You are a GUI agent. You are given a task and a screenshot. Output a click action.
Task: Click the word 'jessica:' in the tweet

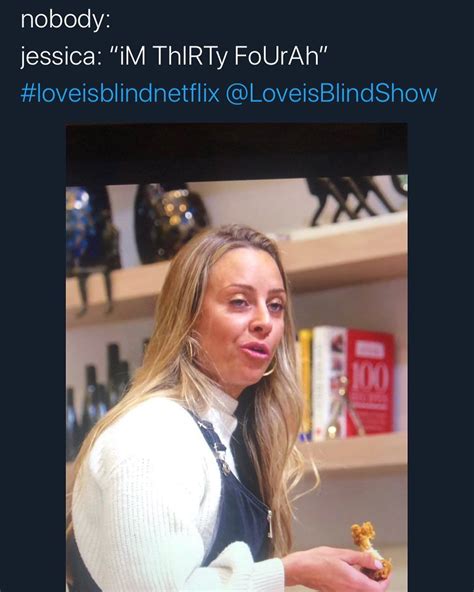coord(60,57)
